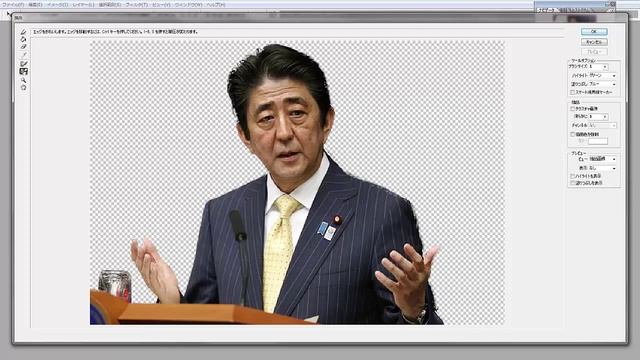Open the ウィンドウ(W) menu
This screenshot has width=640, height=360.
click(189, 5)
